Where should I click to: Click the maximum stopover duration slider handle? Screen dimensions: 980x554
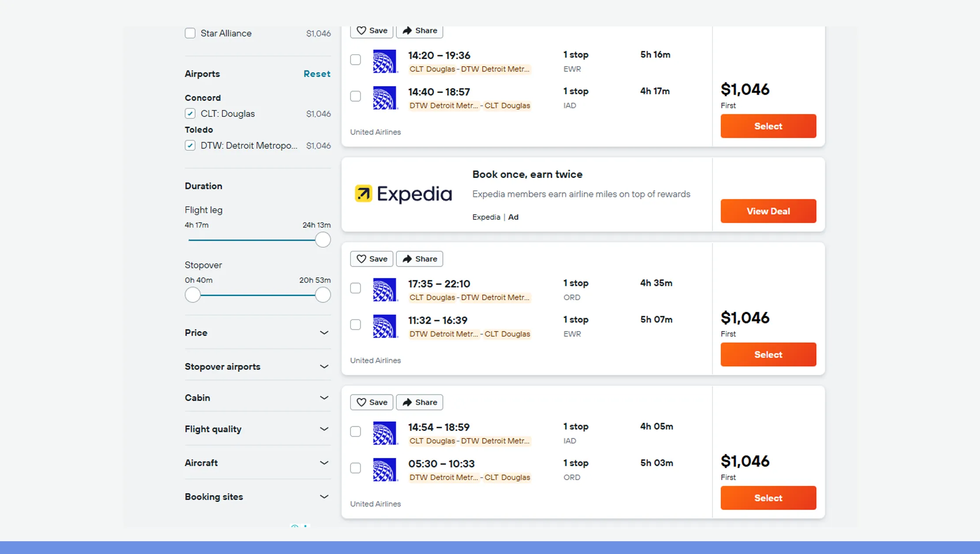tap(322, 294)
